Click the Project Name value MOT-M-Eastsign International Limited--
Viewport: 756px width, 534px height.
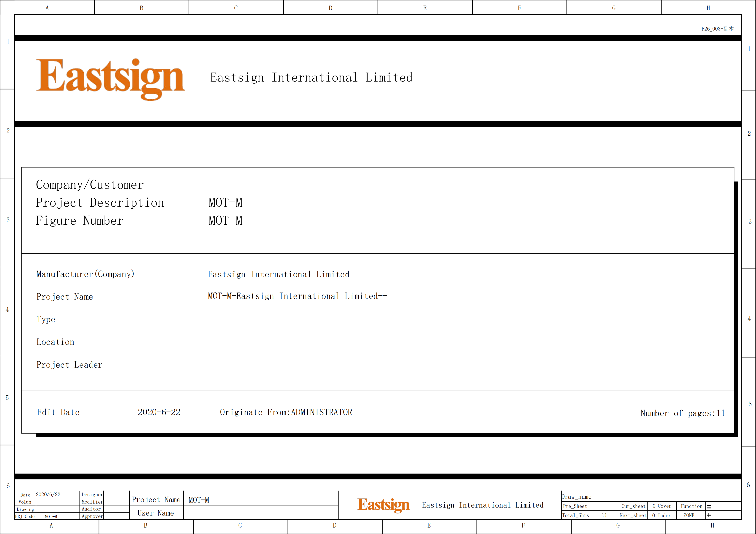[x=297, y=296]
